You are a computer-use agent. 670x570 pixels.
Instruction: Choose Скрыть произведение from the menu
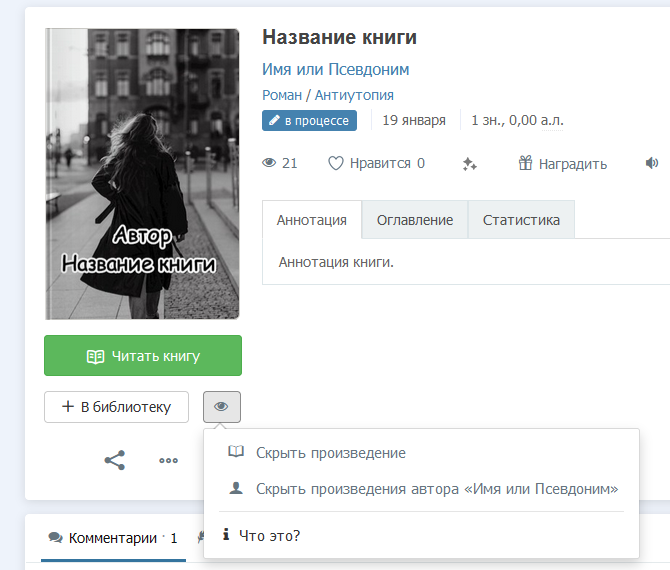[330, 453]
